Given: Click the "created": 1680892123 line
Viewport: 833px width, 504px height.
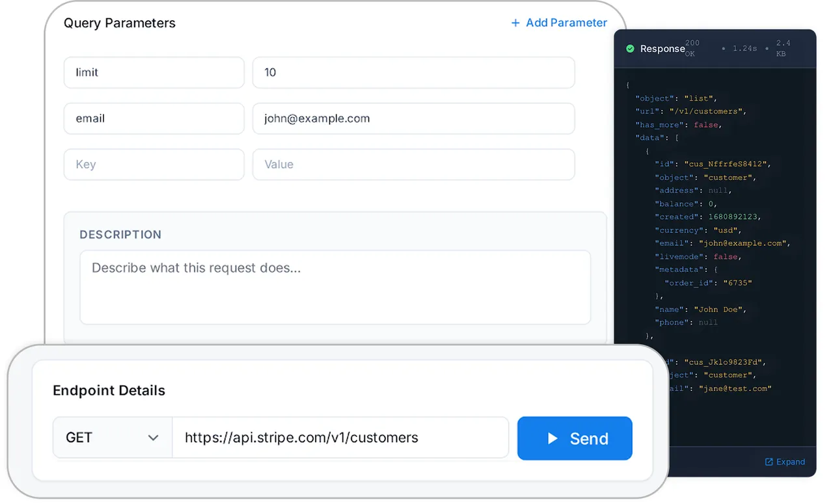Looking at the screenshot, I should [708, 217].
